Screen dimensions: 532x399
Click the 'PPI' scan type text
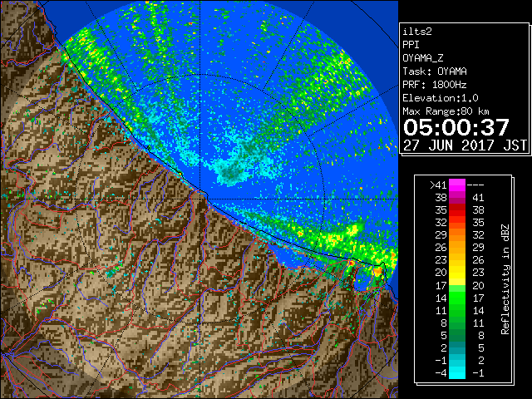click(x=411, y=45)
